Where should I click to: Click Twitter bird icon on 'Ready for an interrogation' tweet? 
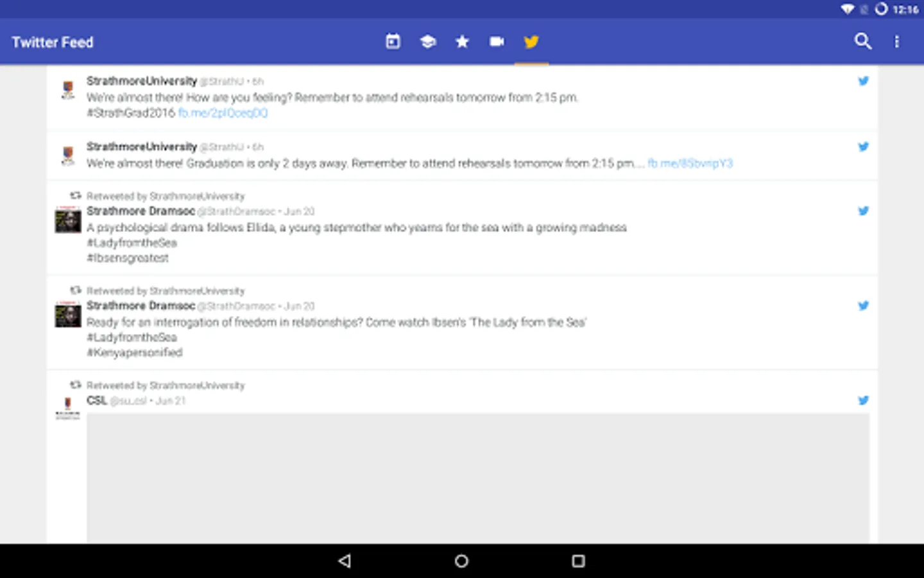click(864, 306)
